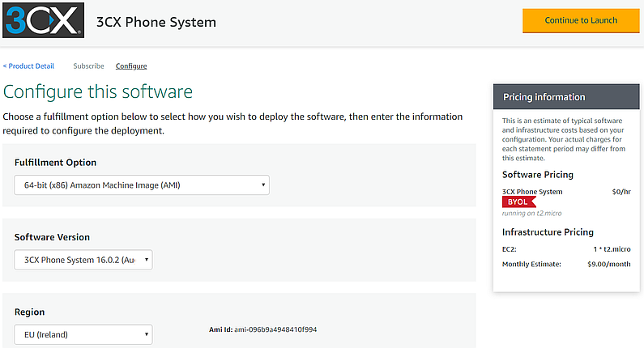Click the Monthly Estimate label
This screenshot has height=348, width=644.
(x=531, y=265)
